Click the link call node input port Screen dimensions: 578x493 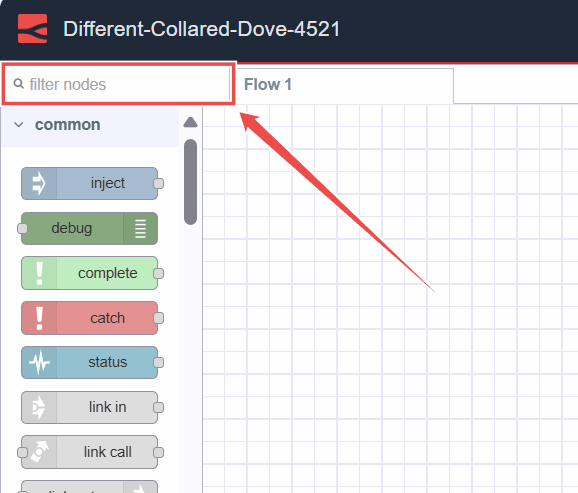pos(22,452)
